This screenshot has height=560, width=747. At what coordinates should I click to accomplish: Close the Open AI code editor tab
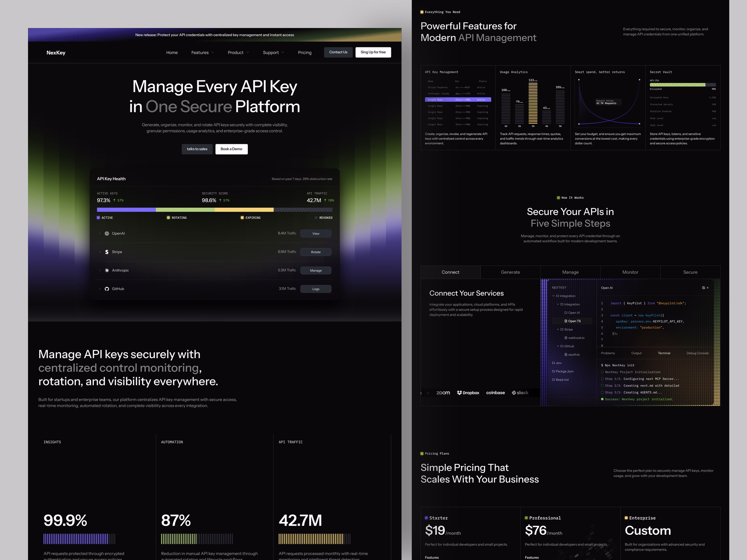pos(707,288)
